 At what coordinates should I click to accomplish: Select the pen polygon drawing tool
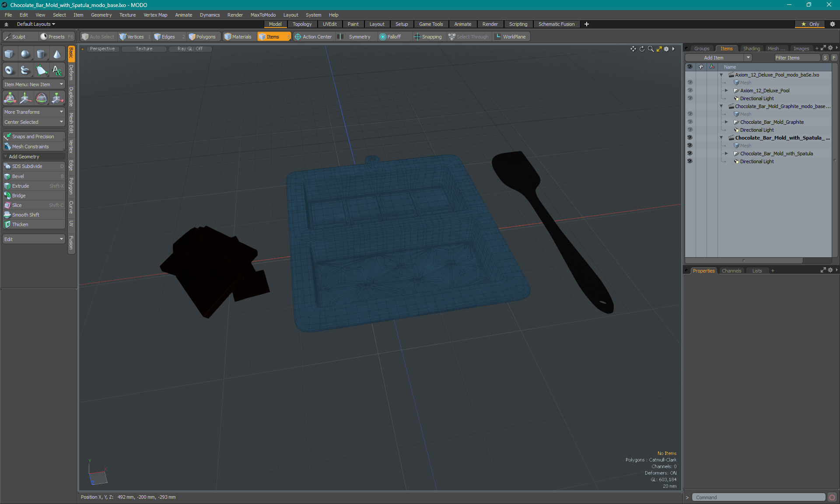41,70
